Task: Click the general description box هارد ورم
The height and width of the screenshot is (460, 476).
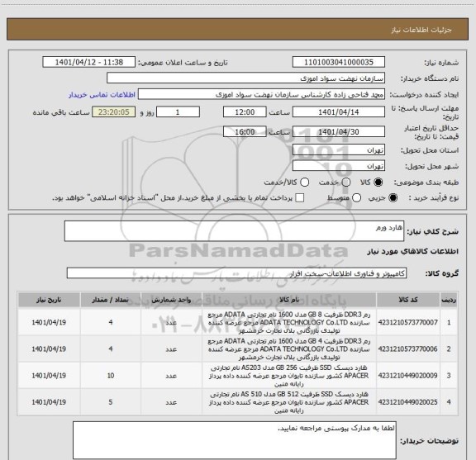Action: (x=234, y=231)
